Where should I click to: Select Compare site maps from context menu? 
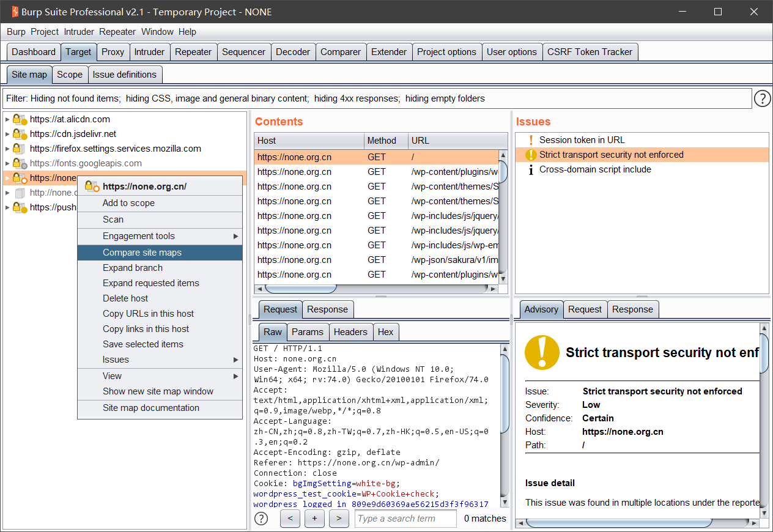tap(142, 253)
